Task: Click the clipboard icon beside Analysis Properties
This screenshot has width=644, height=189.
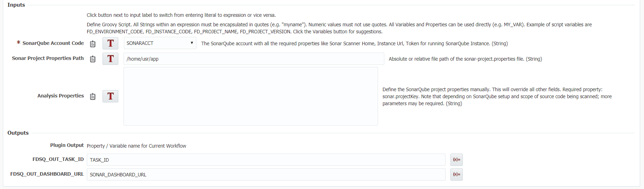Action: click(93, 96)
